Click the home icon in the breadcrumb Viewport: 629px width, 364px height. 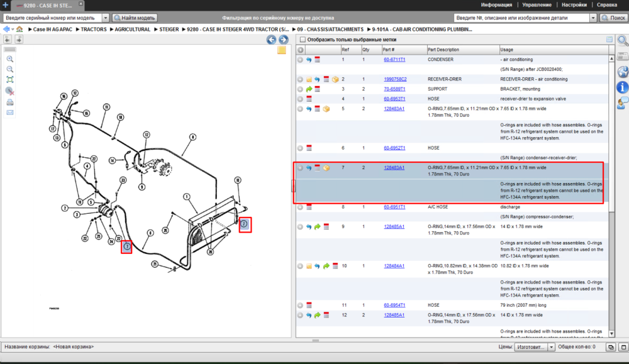(x=19, y=30)
